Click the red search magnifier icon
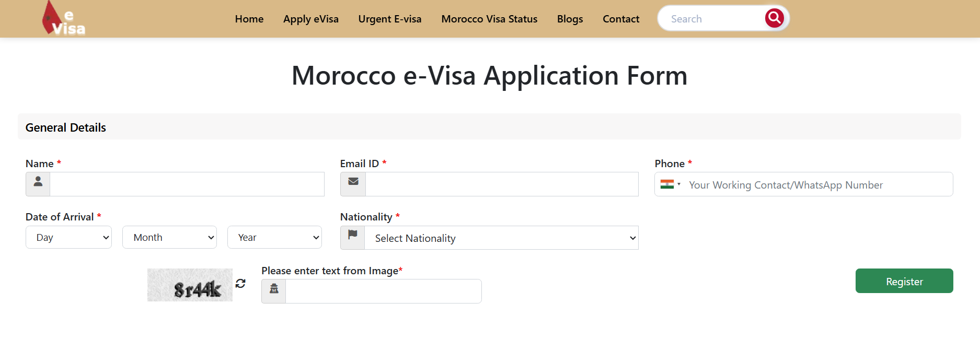The height and width of the screenshot is (350, 980). [x=774, y=18]
